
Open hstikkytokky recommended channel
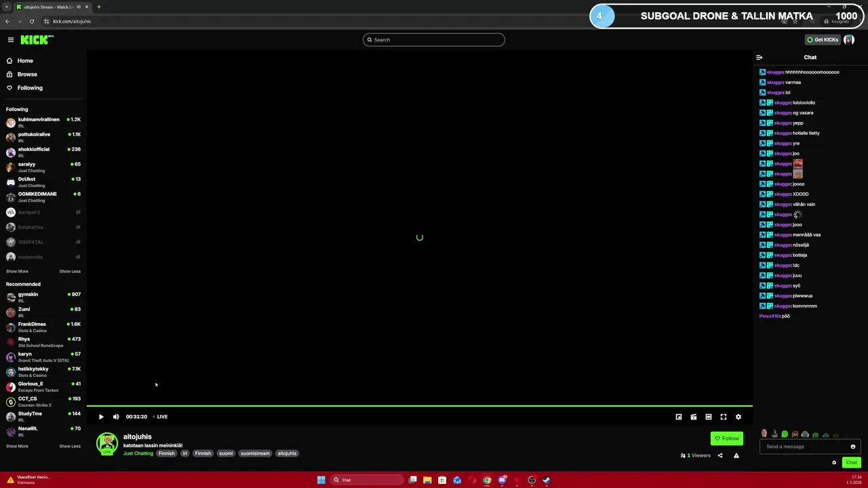pyautogui.click(x=43, y=371)
